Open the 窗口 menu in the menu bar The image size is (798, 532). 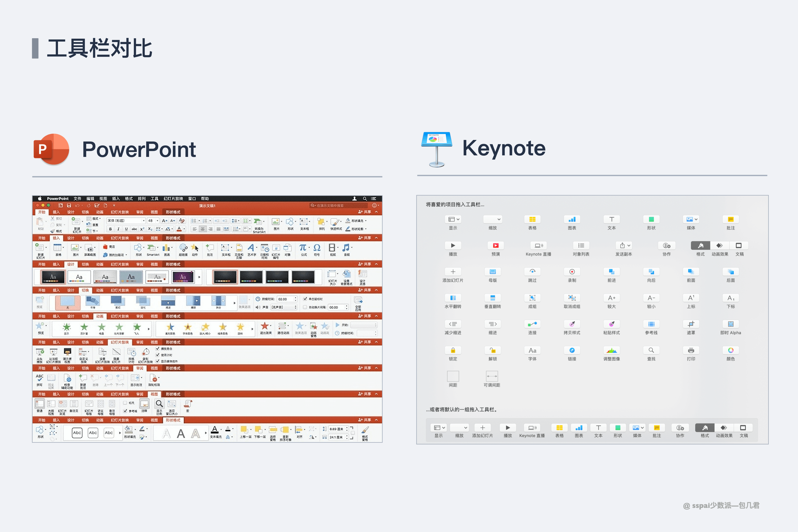[x=192, y=199]
